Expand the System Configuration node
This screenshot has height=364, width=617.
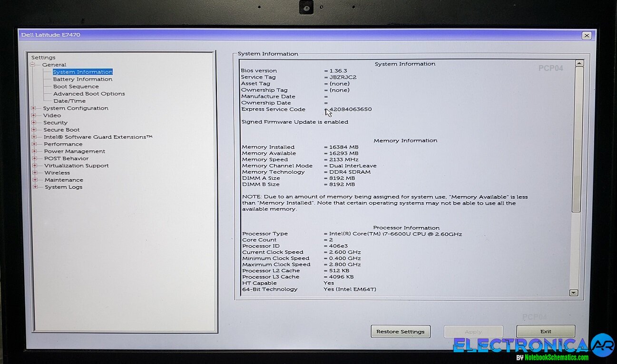pyautogui.click(x=34, y=108)
